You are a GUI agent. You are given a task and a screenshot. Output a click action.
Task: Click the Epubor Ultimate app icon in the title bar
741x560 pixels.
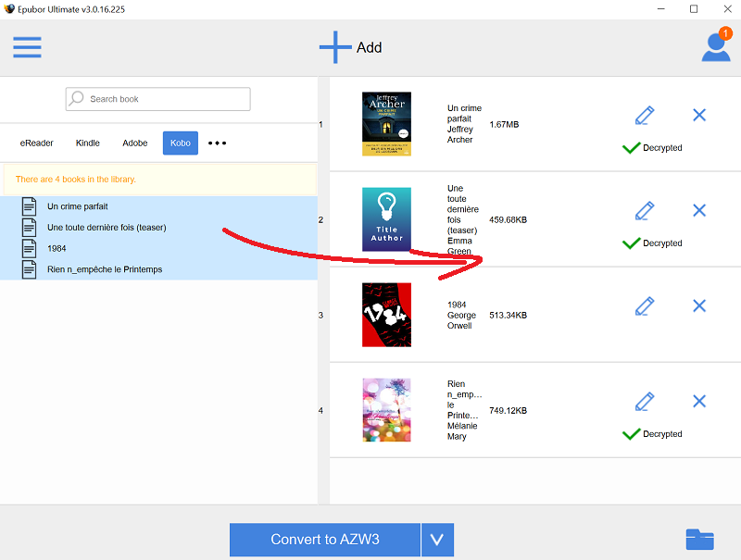pyautogui.click(x=9, y=9)
